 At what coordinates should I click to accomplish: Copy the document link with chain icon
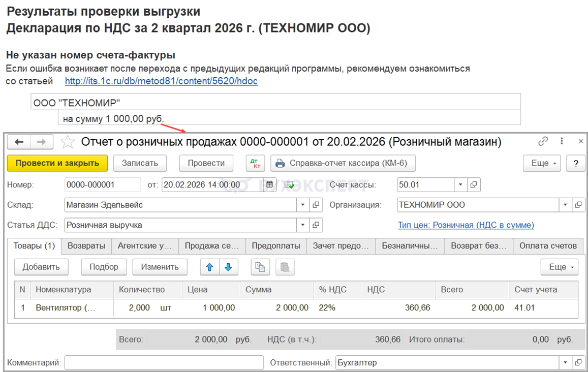543,142
